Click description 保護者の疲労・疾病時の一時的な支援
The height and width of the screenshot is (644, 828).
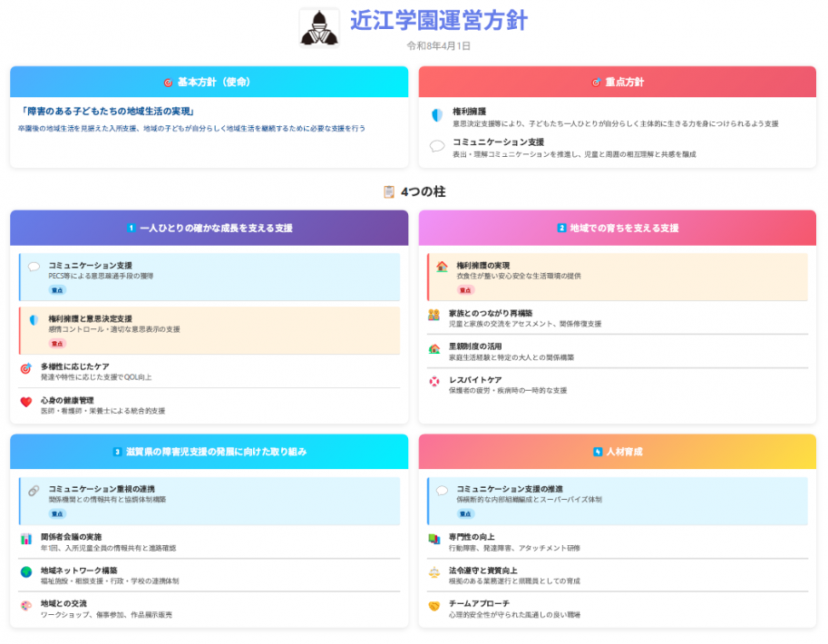(508, 390)
